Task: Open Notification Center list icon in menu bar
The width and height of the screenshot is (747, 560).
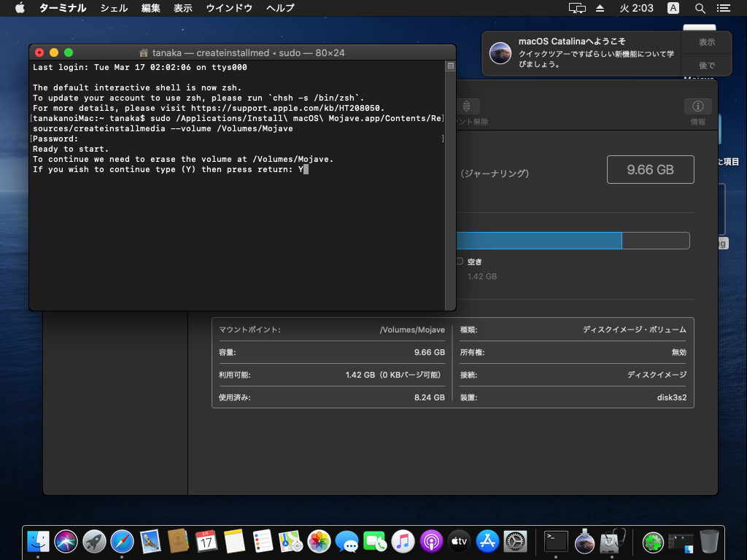Action: [x=724, y=8]
